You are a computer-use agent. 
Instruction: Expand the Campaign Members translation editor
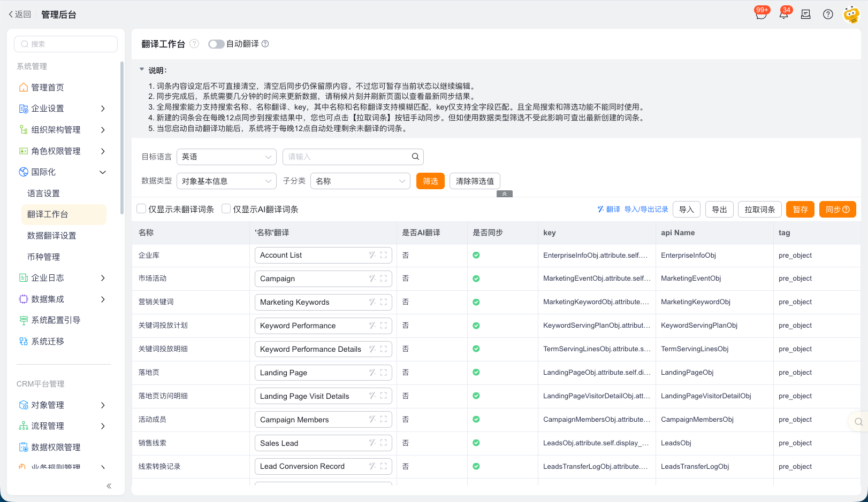pos(384,420)
